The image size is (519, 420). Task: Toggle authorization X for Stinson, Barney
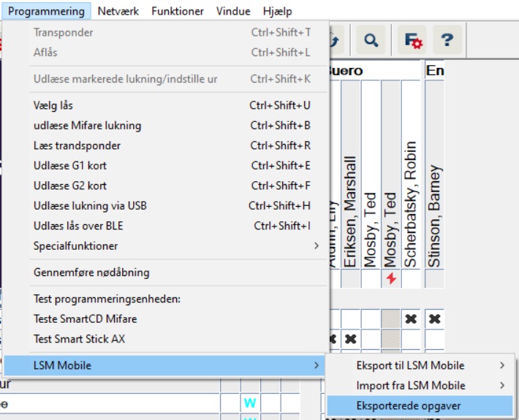pyautogui.click(x=435, y=319)
